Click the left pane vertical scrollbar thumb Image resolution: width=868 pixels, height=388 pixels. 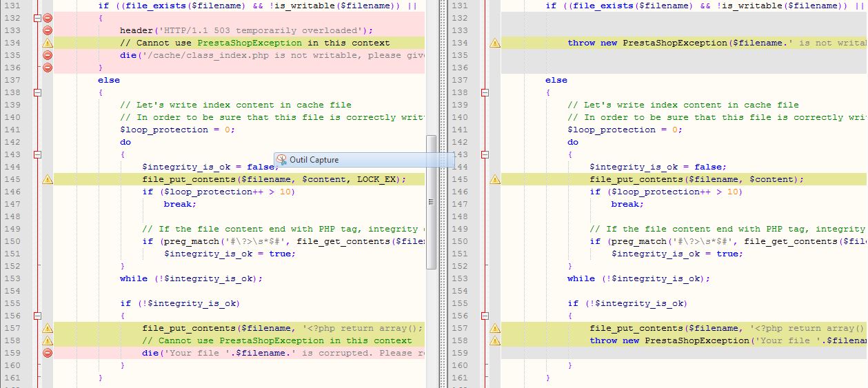pos(431,201)
